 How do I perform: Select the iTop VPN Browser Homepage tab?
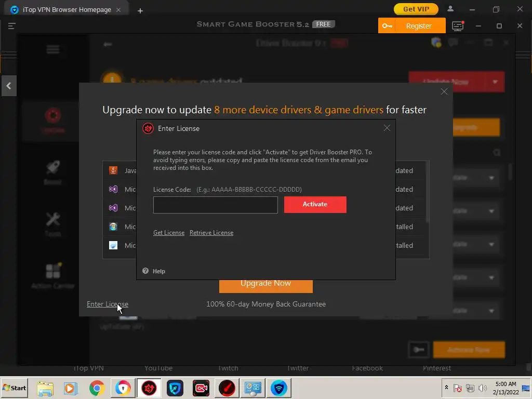(x=66, y=10)
